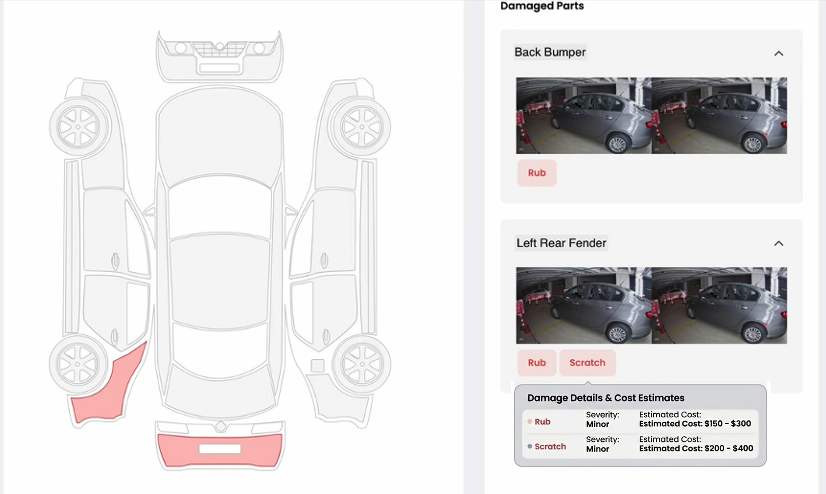Screen dimensions: 826x494
Task: Open second Back Bumper car photo
Action: [x=719, y=115]
